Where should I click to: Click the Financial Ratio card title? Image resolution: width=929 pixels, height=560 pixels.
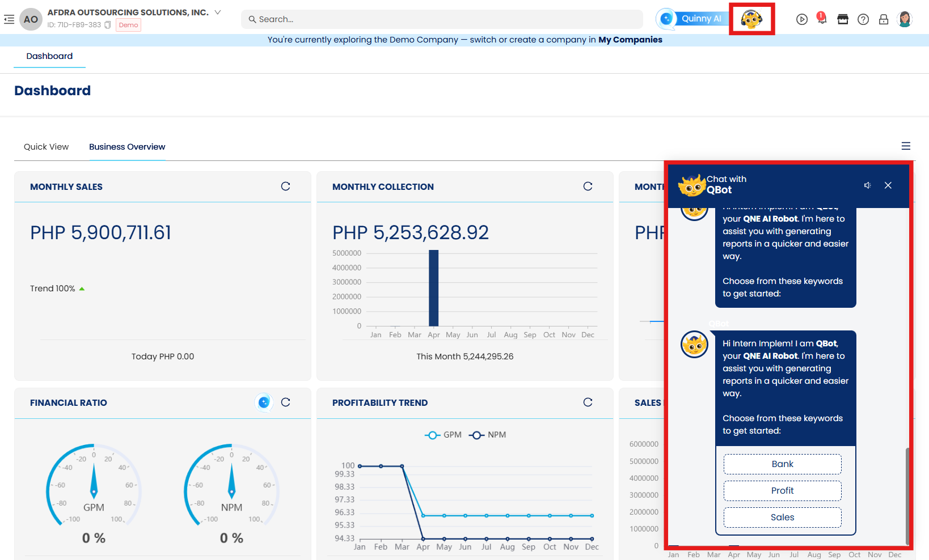[69, 403]
